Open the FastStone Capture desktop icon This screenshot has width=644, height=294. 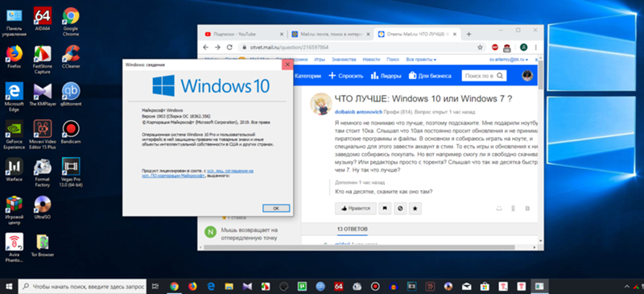point(43,60)
